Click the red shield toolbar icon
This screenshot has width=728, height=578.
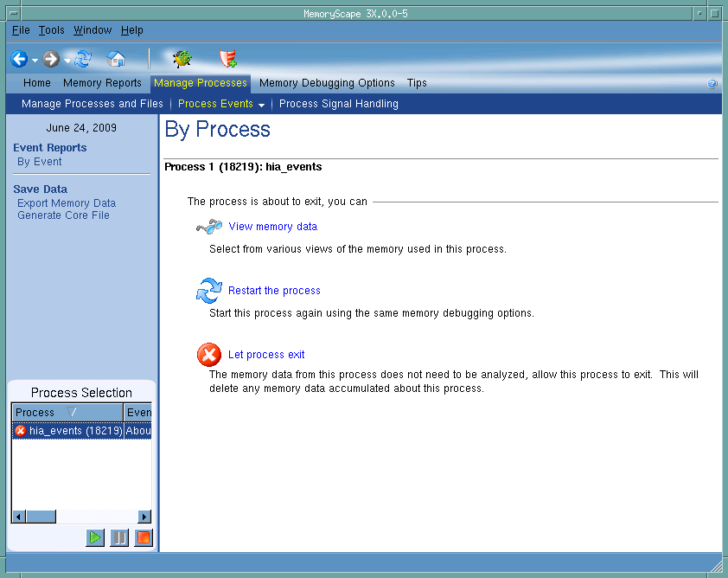tap(227, 59)
